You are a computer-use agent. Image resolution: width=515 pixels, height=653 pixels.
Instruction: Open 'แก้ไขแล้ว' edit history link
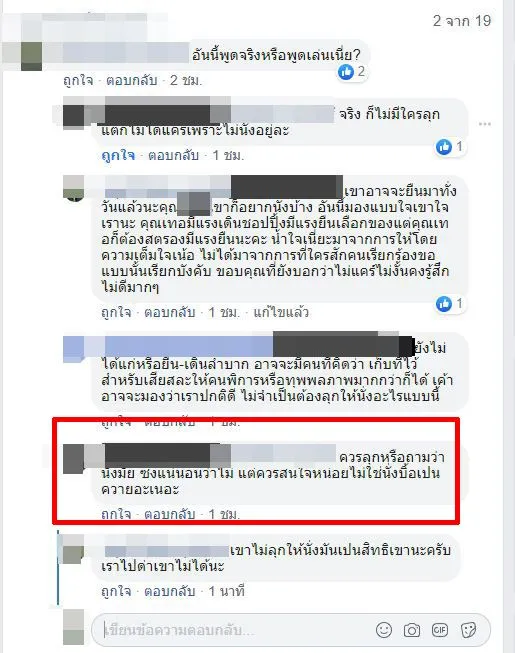click(281, 312)
